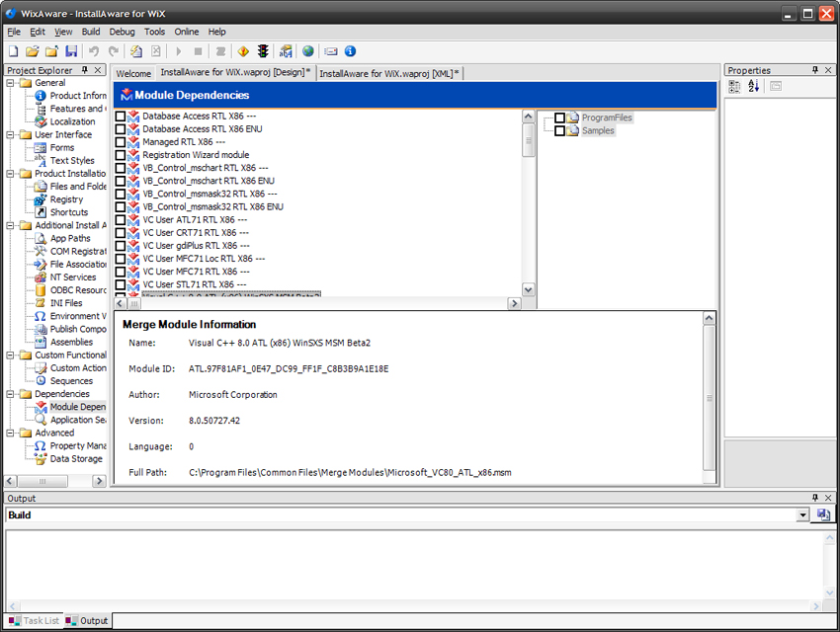Sort properties alphabetically with A-Z icon
The height and width of the screenshot is (632, 840).
click(x=754, y=86)
